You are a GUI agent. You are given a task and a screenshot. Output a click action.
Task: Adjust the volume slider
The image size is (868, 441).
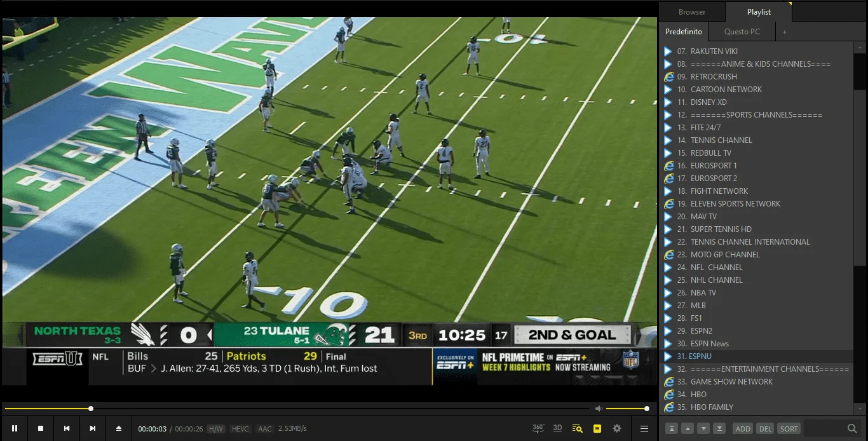coord(627,409)
